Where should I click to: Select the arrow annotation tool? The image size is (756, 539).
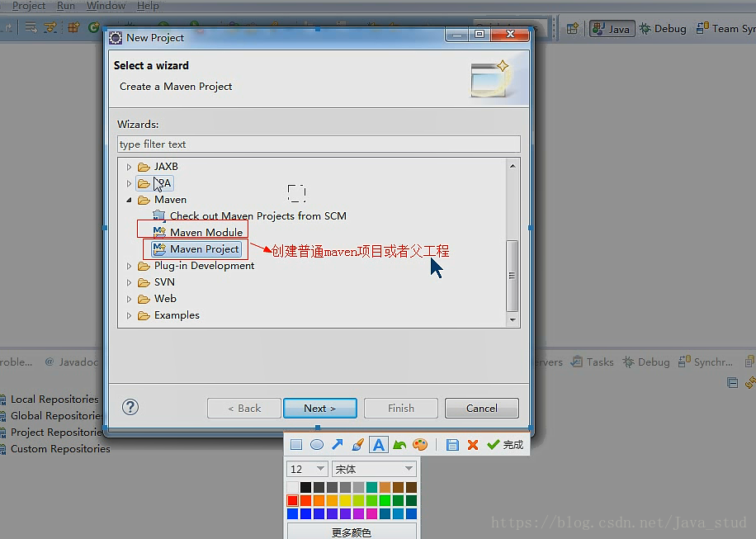click(338, 445)
